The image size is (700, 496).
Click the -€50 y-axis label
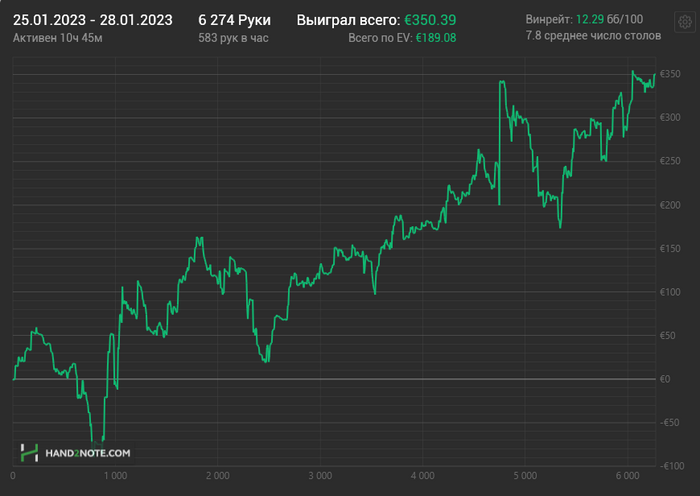[x=669, y=422]
